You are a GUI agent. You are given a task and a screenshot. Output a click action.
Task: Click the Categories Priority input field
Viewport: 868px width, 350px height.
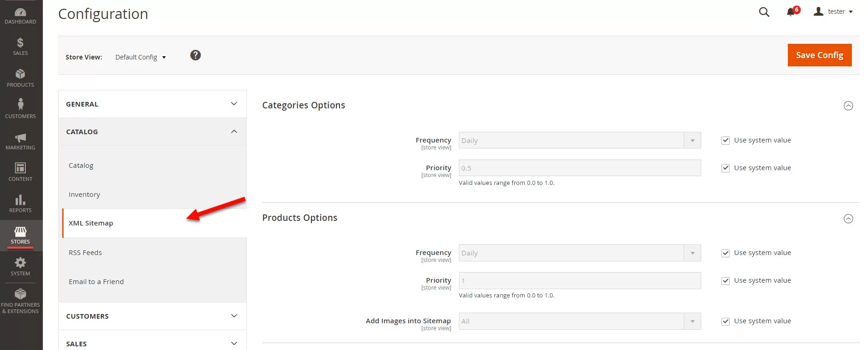580,168
